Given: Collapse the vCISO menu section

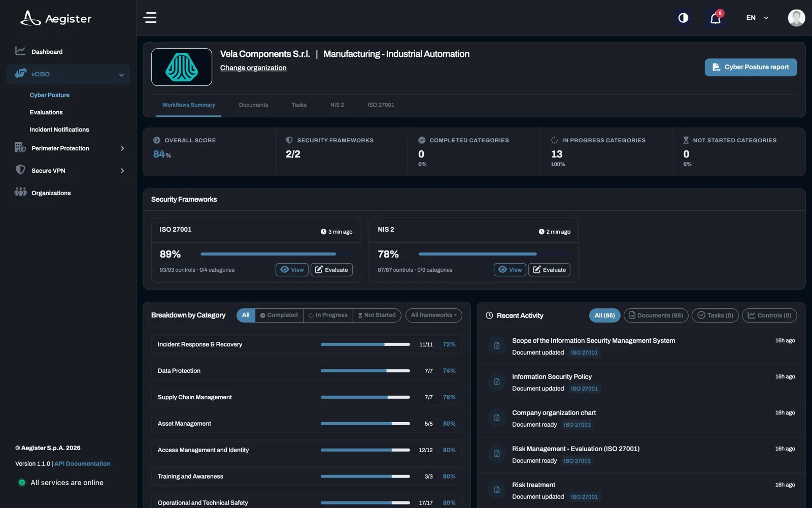Looking at the screenshot, I should tap(68, 74).
